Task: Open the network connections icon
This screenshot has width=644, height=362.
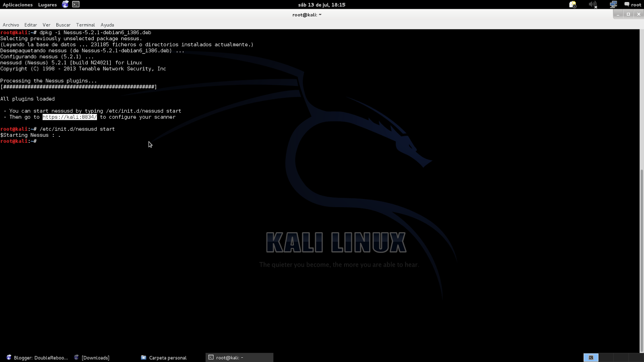Action: 613,4
